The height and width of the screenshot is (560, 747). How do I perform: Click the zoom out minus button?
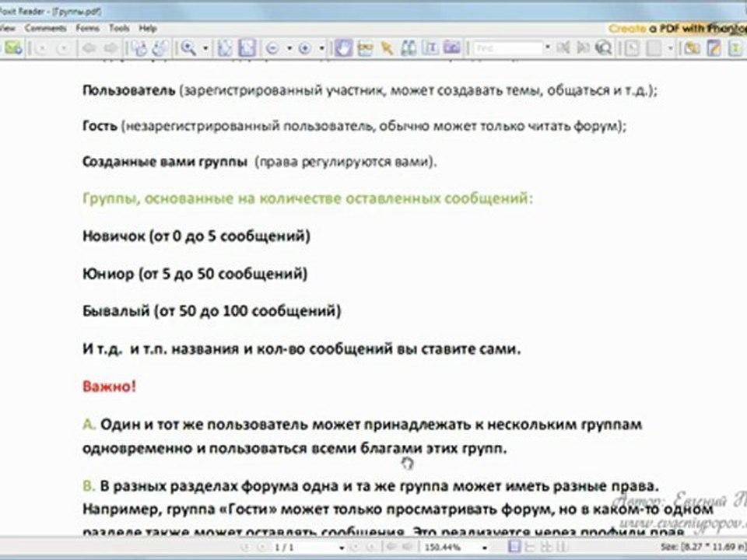tap(272, 48)
